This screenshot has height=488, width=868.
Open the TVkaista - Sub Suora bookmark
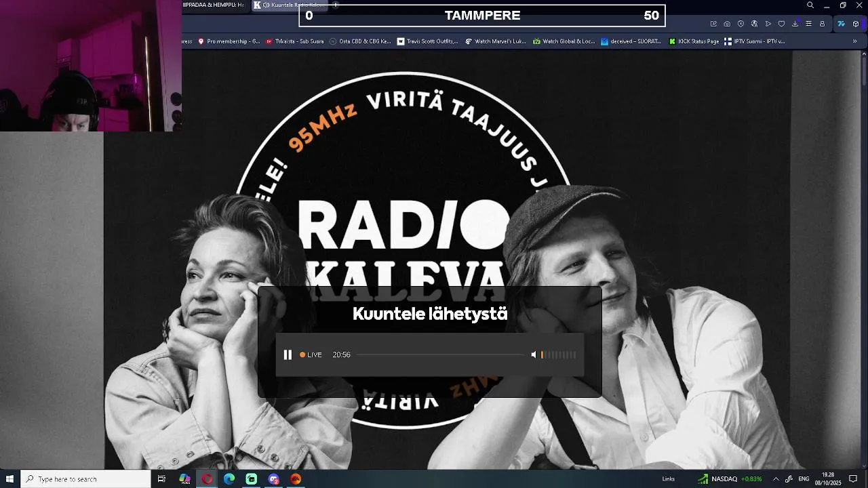(294, 41)
